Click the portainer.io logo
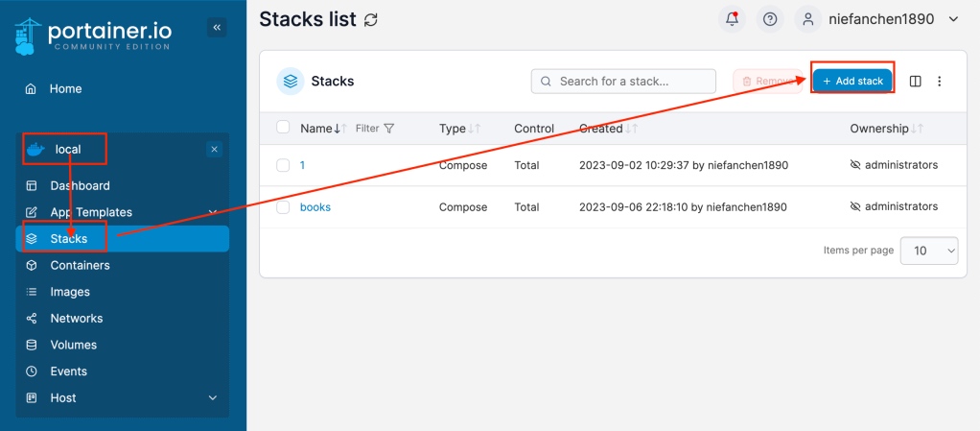This screenshot has height=431, width=980. coord(93,35)
